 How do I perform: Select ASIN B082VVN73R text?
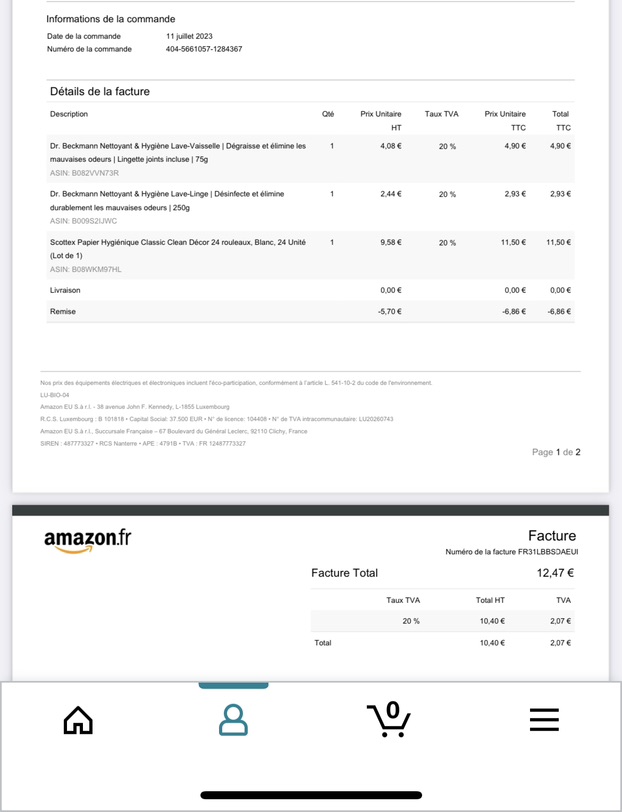(84, 173)
